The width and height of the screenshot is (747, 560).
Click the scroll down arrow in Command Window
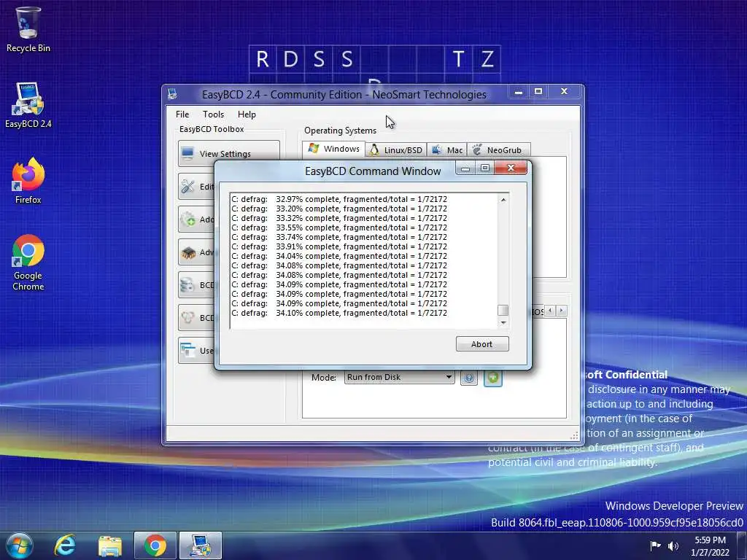pyautogui.click(x=503, y=323)
